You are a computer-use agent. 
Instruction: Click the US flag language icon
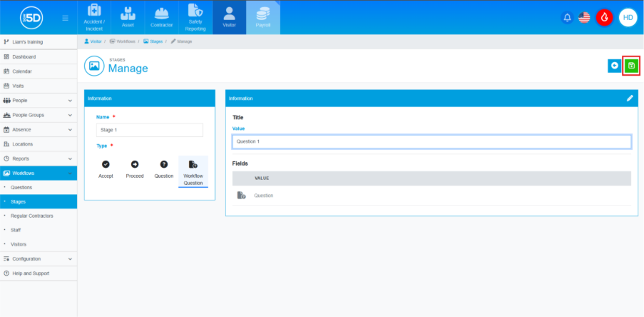click(586, 17)
